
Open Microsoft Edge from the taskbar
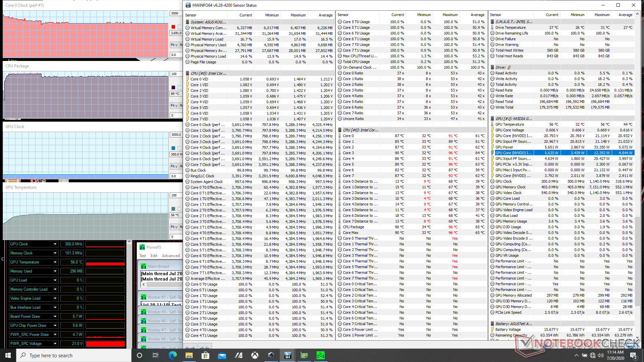(x=173, y=355)
